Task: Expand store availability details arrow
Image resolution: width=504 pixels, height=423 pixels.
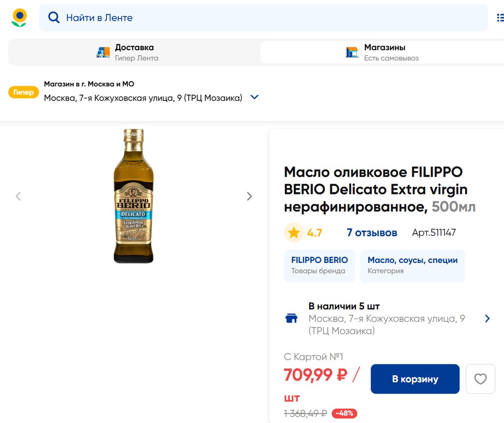Action: [487, 318]
